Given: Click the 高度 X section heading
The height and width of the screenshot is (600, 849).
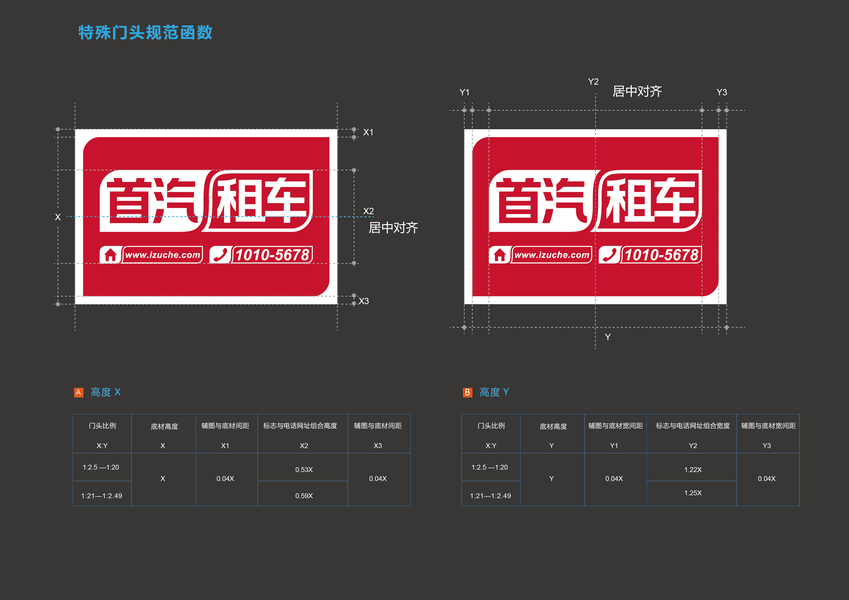Looking at the screenshot, I should 106,392.
